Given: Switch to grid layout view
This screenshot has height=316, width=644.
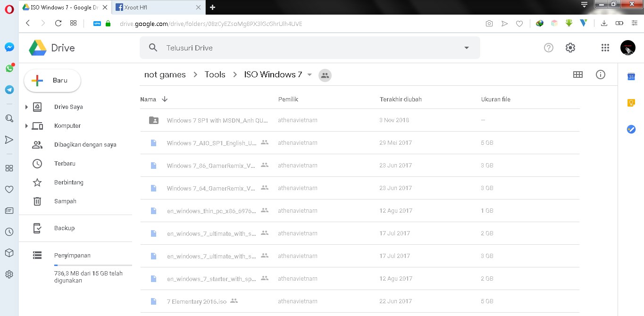Looking at the screenshot, I should coord(578,75).
